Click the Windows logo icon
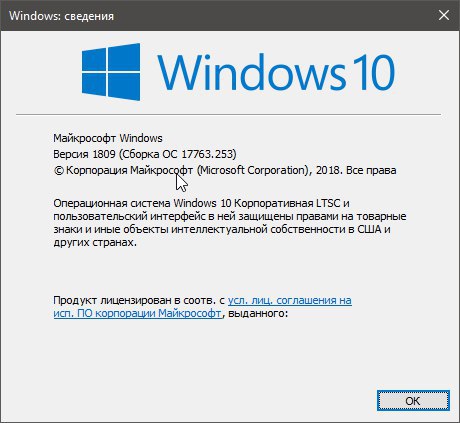The width and height of the screenshot is (460, 423). pyautogui.click(x=111, y=72)
